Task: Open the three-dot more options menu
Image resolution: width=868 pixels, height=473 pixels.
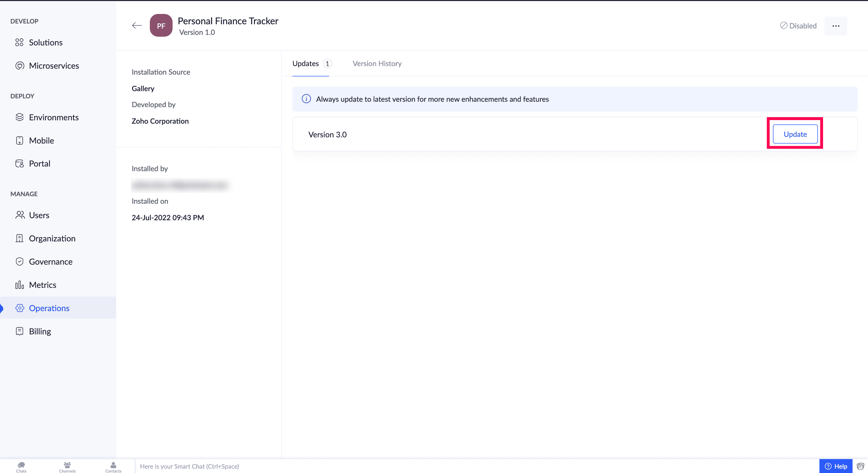Action: pos(836,26)
